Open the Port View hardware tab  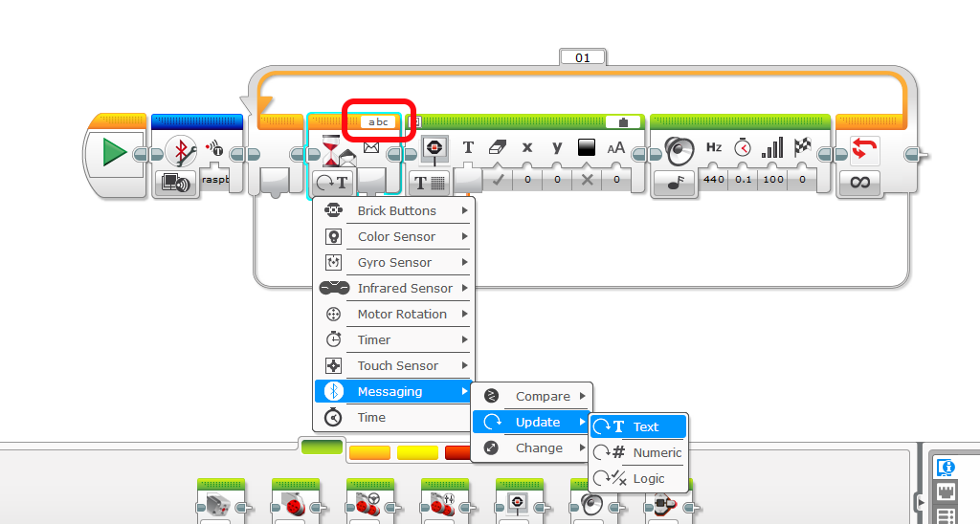pos(947,491)
